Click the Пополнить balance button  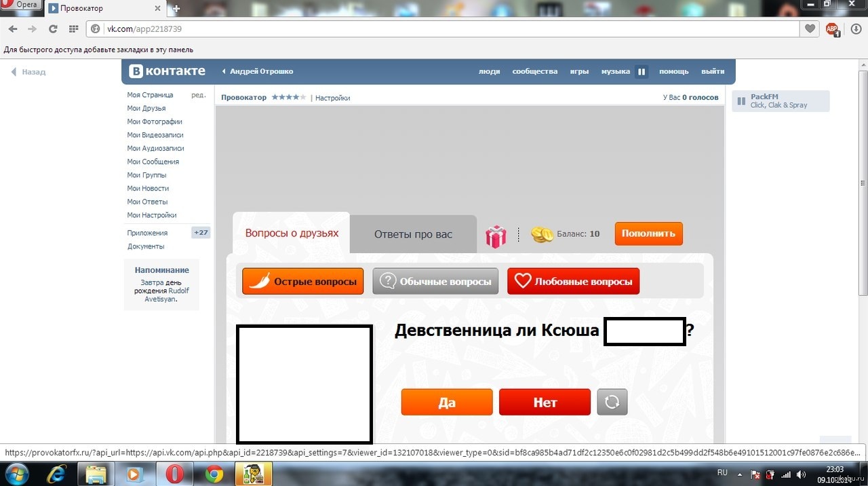(x=648, y=233)
